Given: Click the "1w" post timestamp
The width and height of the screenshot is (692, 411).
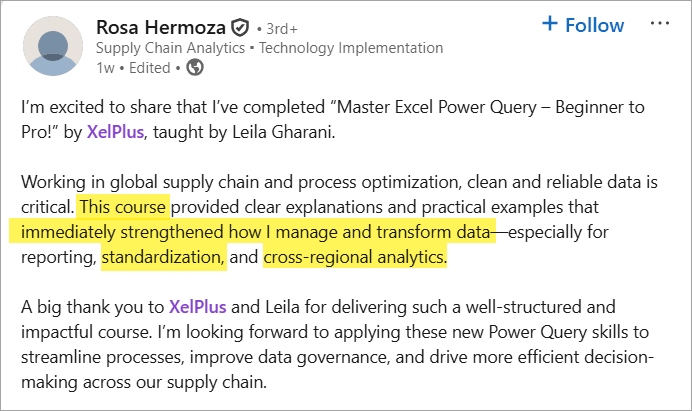Looking at the screenshot, I should (x=105, y=68).
